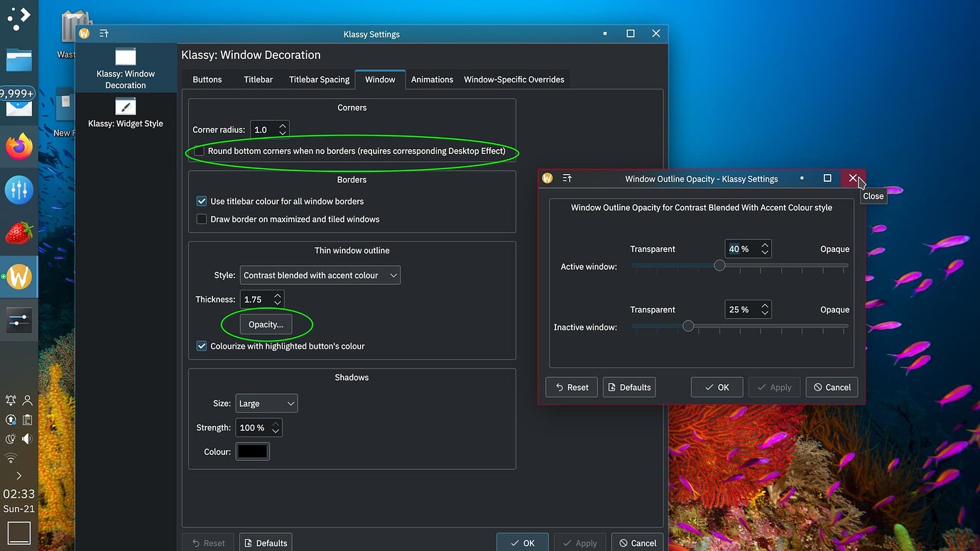
Task: Open the file manager folder icon
Action: [x=19, y=60]
